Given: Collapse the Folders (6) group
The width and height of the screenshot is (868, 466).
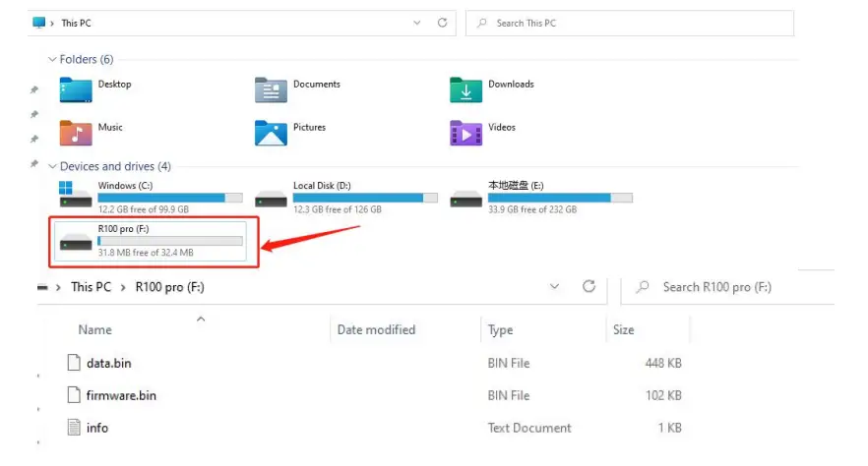Looking at the screenshot, I should point(52,59).
